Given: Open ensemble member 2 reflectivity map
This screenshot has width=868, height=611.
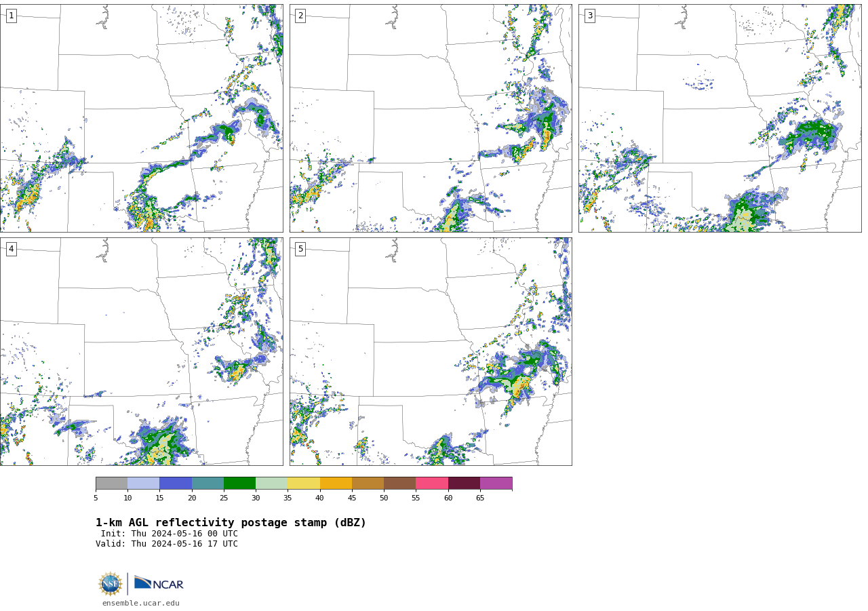Looking at the screenshot, I should 431,118.
